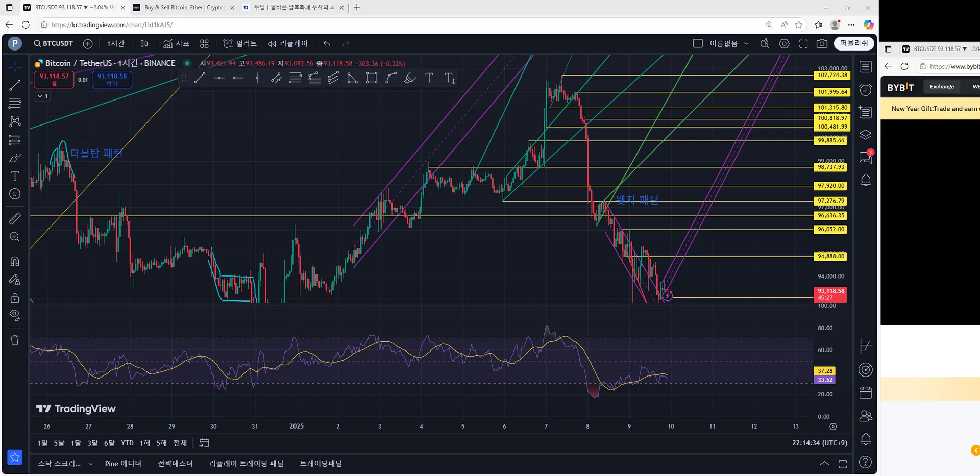This screenshot has width=980, height=476.
Task: Expand the layout name dropdown arrow
Action: click(746, 44)
